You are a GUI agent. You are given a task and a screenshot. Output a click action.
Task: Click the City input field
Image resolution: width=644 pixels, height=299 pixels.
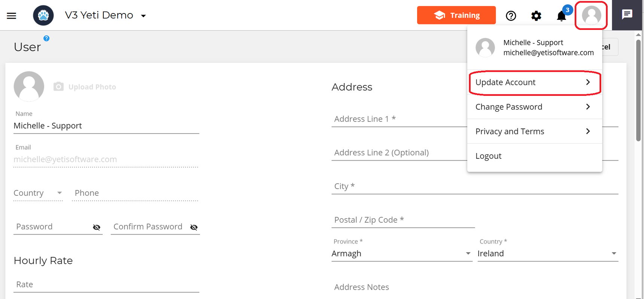(x=475, y=186)
